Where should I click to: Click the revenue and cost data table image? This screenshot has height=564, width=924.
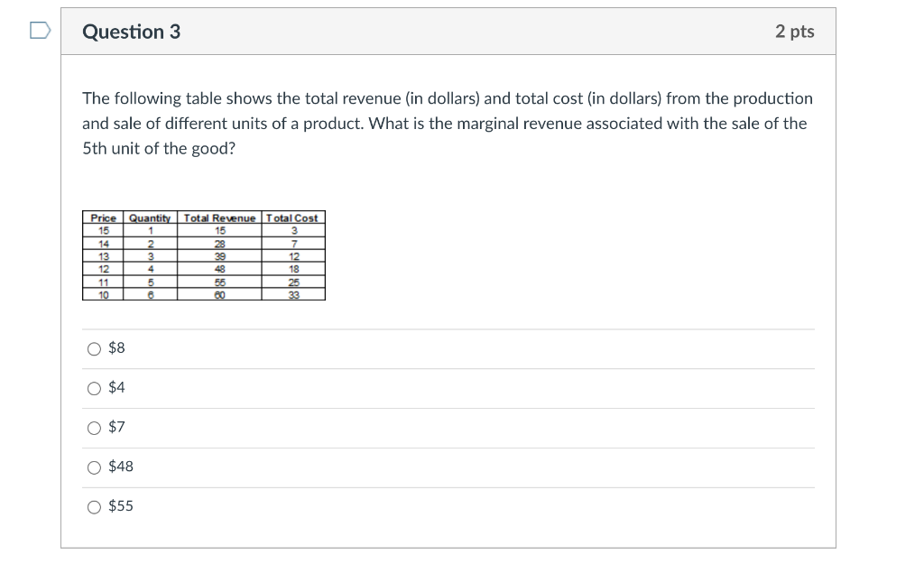click(204, 255)
